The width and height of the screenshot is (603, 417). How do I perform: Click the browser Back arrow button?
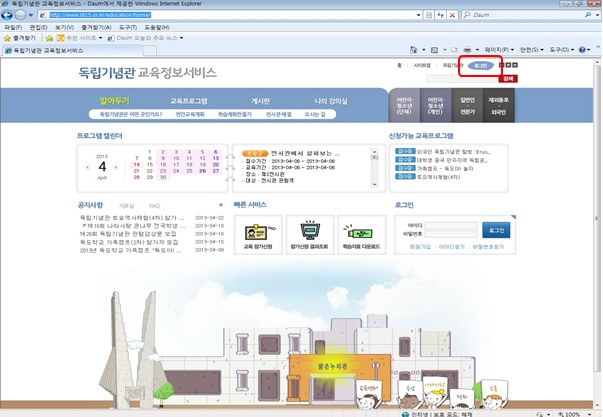pyautogui.click(x=20, y=15)
